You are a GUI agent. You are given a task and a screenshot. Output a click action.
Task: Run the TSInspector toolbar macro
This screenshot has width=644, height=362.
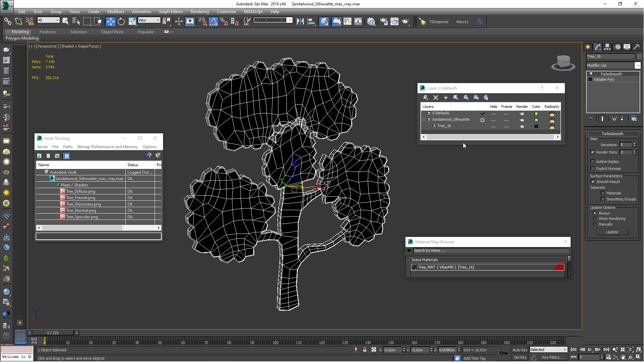[439, 22]
